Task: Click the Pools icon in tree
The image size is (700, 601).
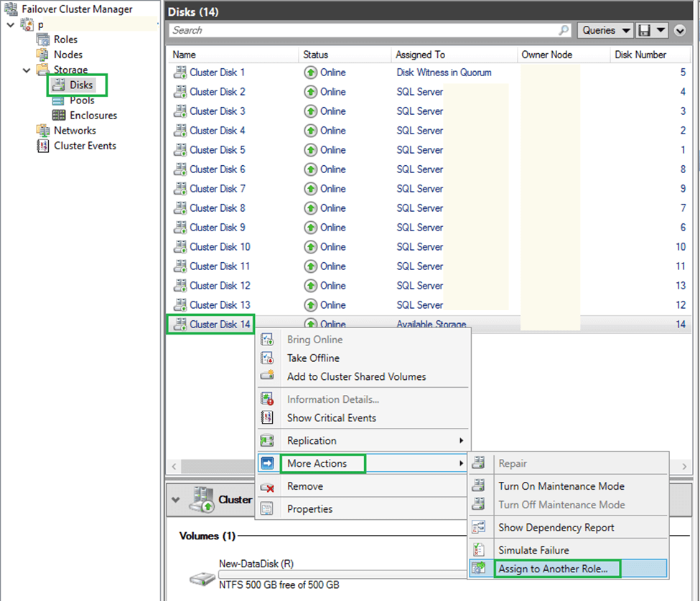Action: point(58,101)
